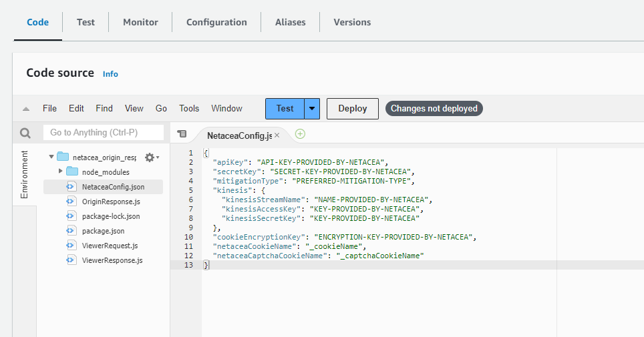Toggle the Environment vertical side tab
The image size is (644, 337).
[x=25, y=175]
